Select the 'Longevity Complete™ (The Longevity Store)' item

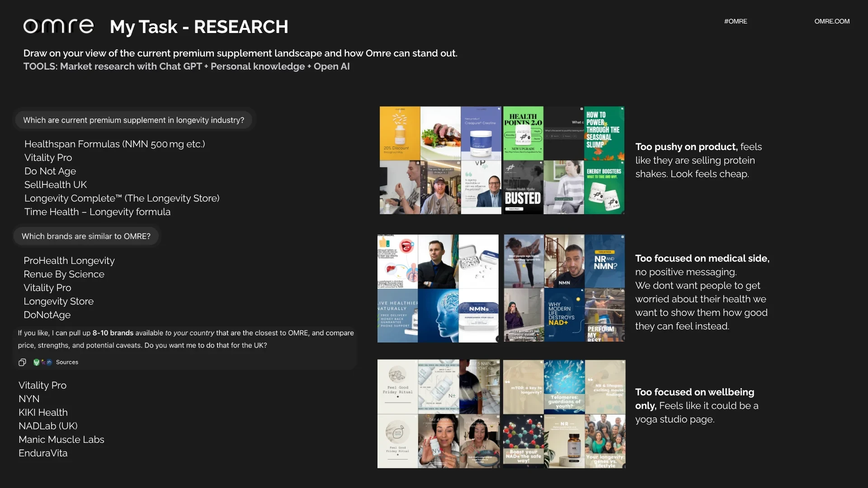pos(122,198)
